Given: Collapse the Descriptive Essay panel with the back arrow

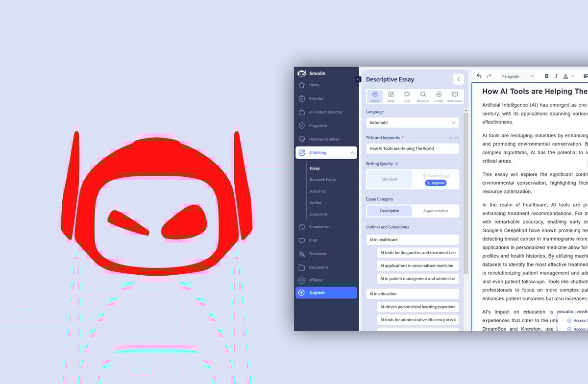Looking at the screenshot, I should 458,79.
